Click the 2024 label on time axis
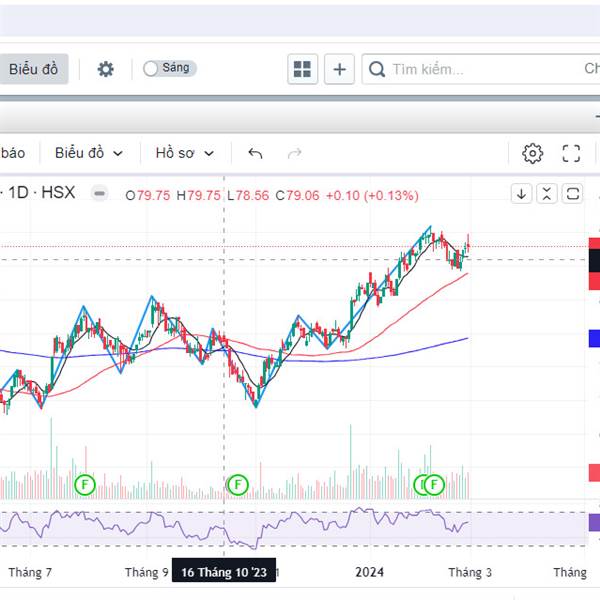This screenshot has width=600, height=600. [370, 572]
